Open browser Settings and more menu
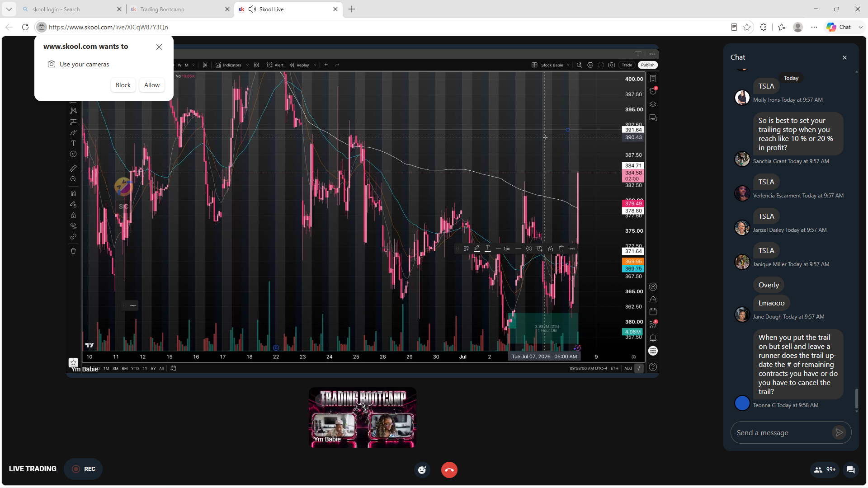868x488 pixels. [814, 27]
